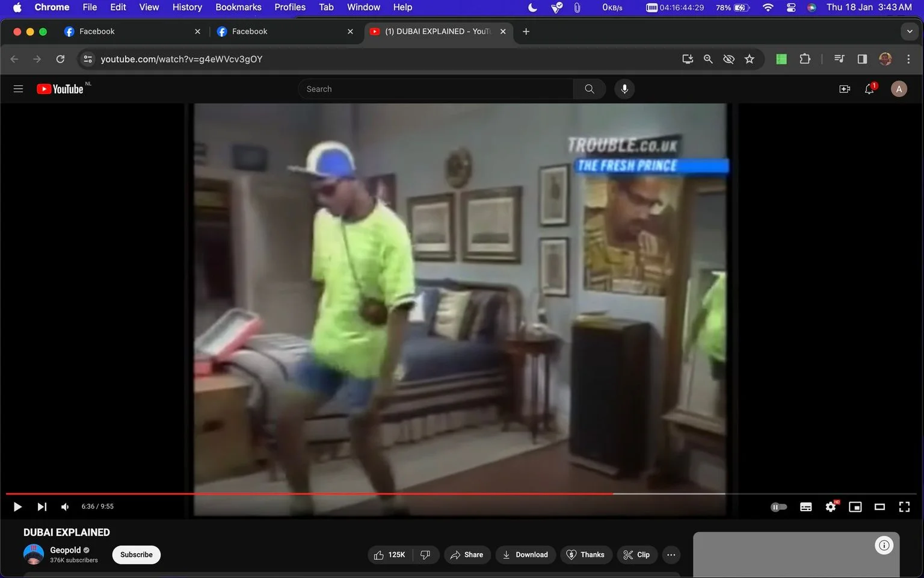Go to the YouTube home logo

(60, 89)
